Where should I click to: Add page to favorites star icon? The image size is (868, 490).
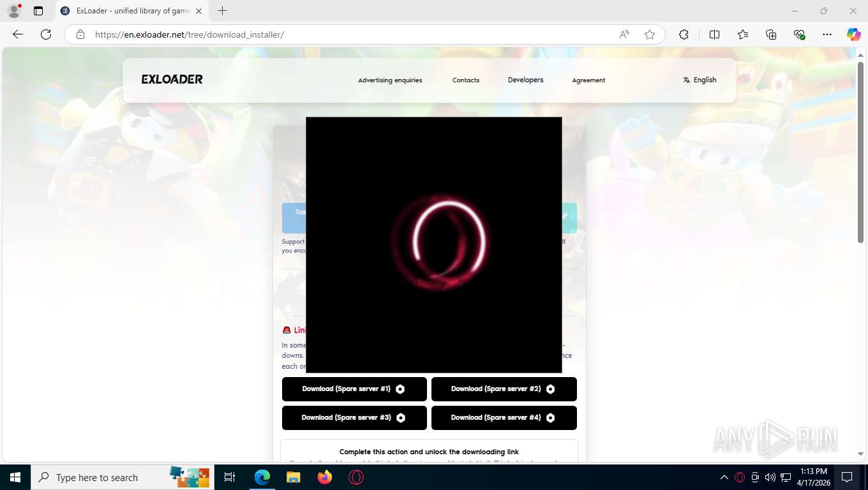click(x=650, y=34)
